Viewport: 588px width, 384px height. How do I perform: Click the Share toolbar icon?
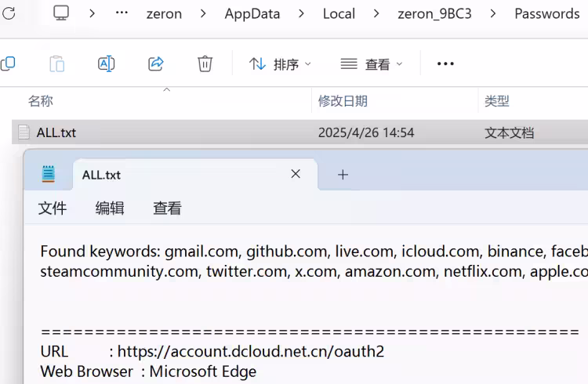pos(156,63)
